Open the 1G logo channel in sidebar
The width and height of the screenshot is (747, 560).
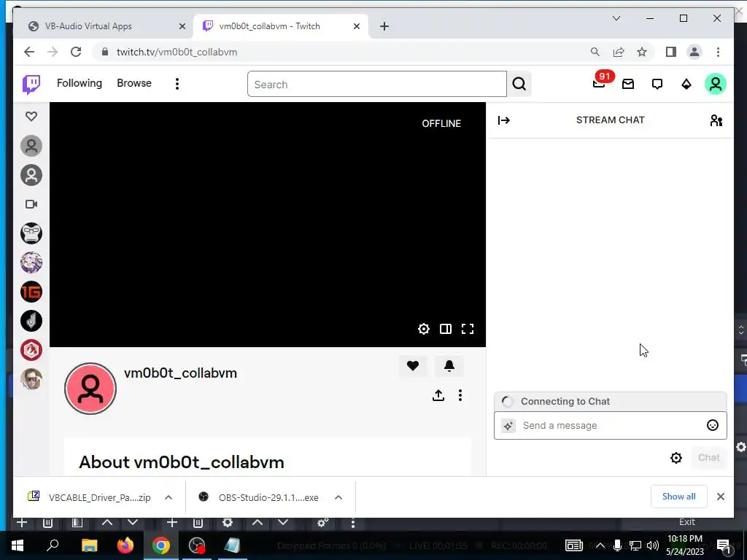tap(31, 292)
